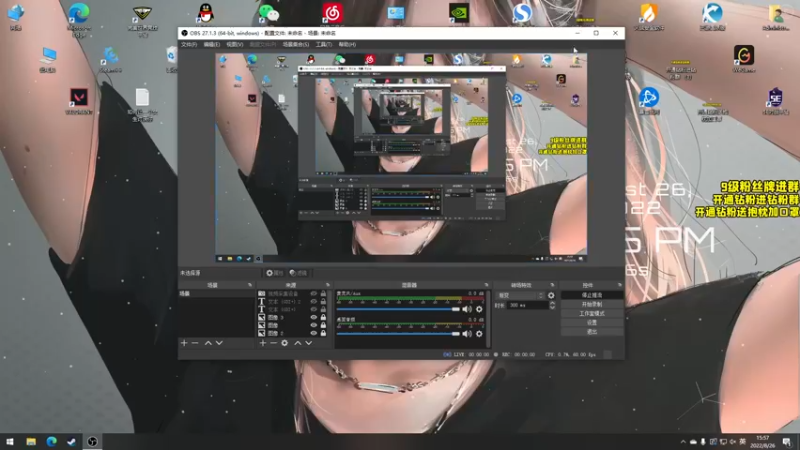The height and width of the screenshot is (450, 800).
Task: Open Steam from the taskbar
Action: coord(71,441)
